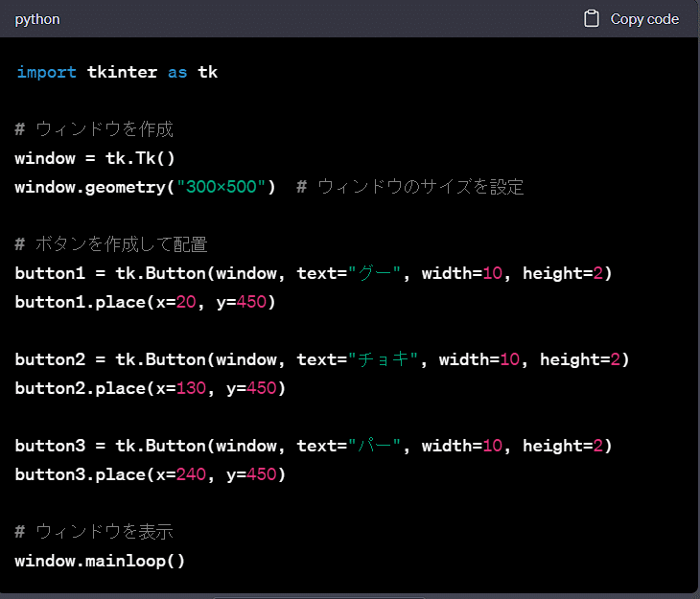This screenshot has width=700, height=599.
Task: Click the "python" language label
Action: [37, 19]
